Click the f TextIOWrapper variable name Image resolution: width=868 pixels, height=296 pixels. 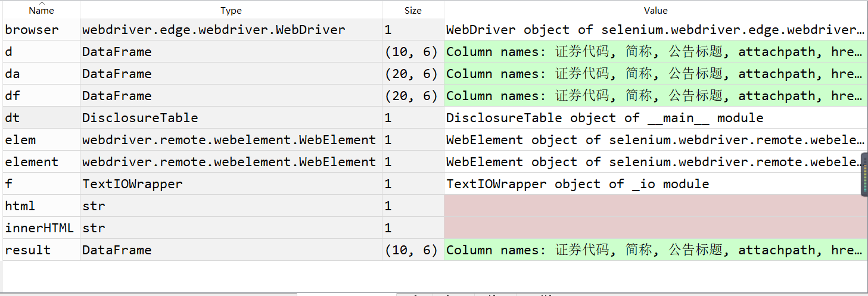[x=41, y=184]
